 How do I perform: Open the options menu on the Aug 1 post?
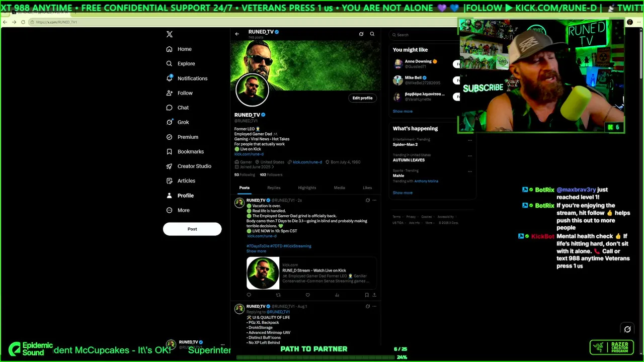pos(374,306)
